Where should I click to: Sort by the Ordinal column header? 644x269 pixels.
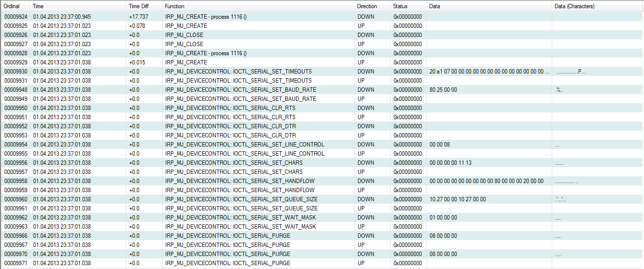coord(12,6)
